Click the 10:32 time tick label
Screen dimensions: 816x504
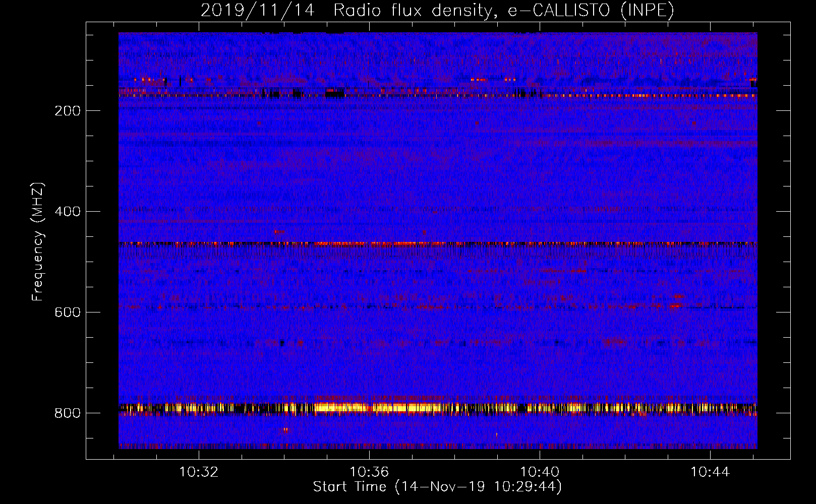click(x=199, y=472)
